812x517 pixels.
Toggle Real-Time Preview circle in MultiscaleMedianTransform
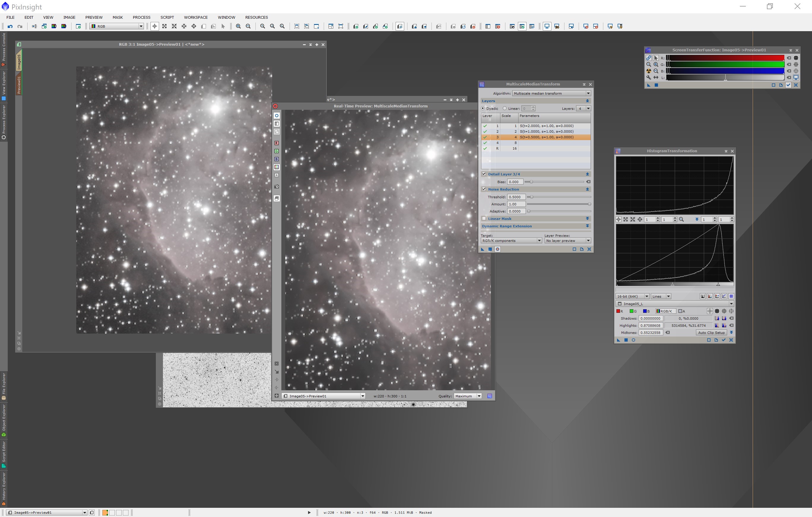[x=497, y=249]
